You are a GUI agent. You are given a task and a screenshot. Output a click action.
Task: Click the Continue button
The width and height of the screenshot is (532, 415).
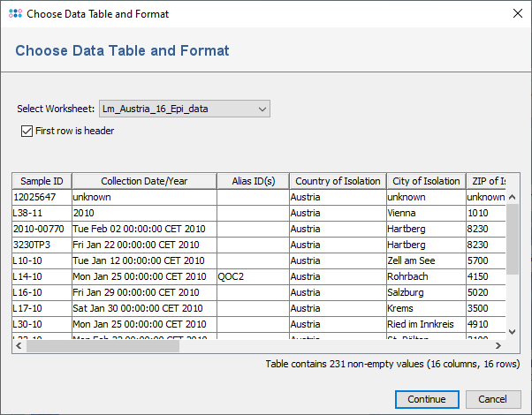426,399
